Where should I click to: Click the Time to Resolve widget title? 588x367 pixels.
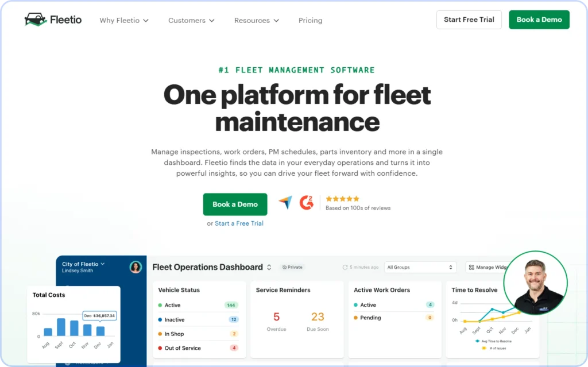[x=474, y=290]
